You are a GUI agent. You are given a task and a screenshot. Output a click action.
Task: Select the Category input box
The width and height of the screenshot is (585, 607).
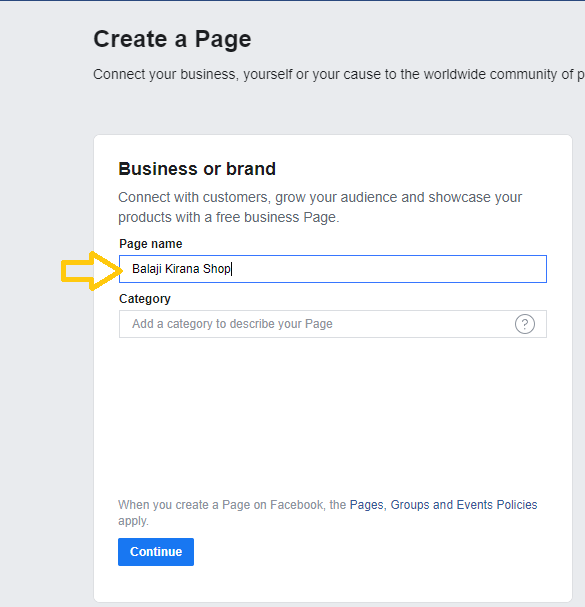(x=333, y=324)
